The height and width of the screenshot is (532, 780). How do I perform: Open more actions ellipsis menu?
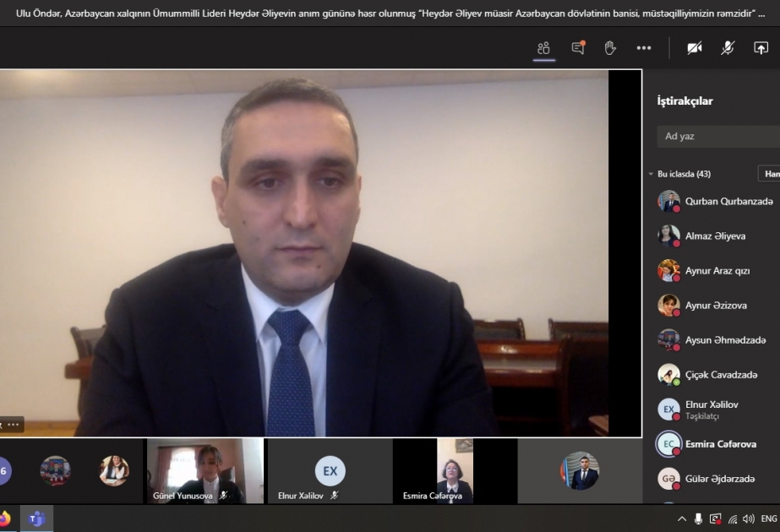click(644, 48)
